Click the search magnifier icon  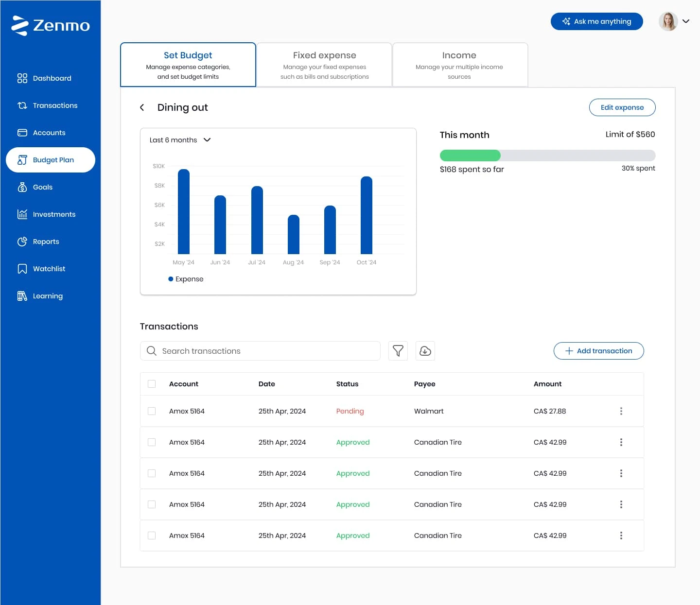click(152, 351)
